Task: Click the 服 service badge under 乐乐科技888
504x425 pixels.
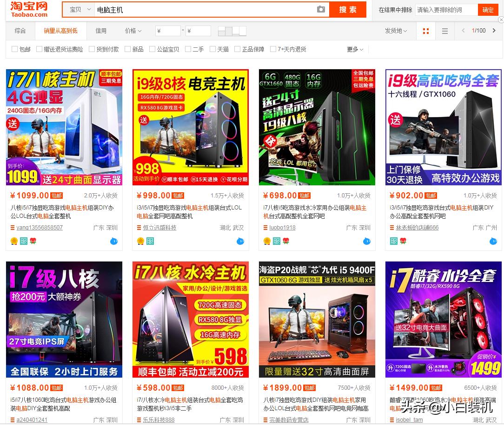Action: point(148,424)
